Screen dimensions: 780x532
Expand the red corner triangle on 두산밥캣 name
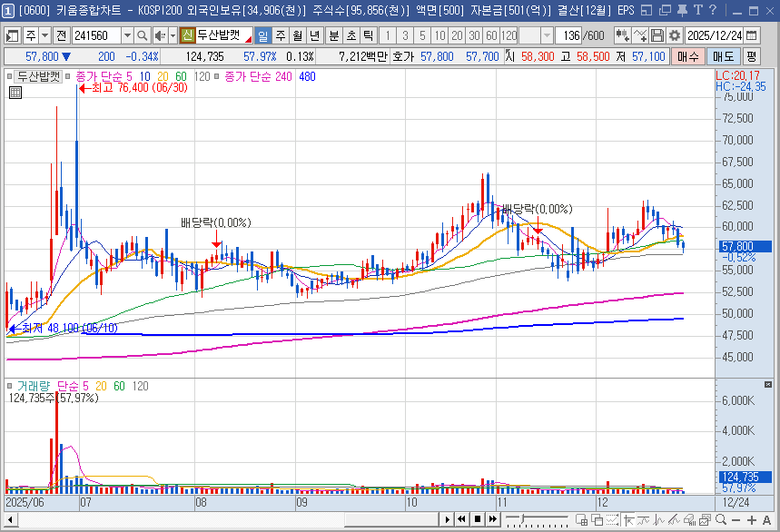coord(248,39)
